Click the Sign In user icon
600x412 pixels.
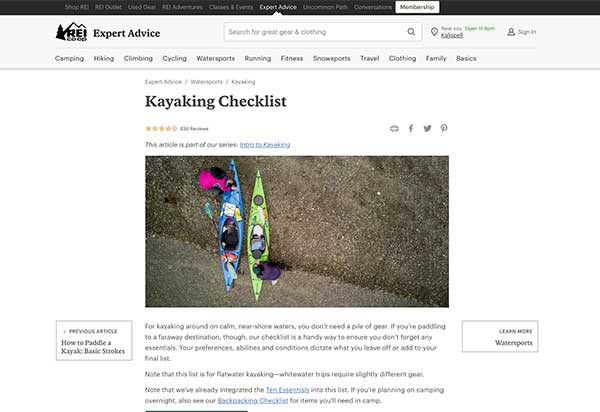pyautogui.click(x=511, y=32)
